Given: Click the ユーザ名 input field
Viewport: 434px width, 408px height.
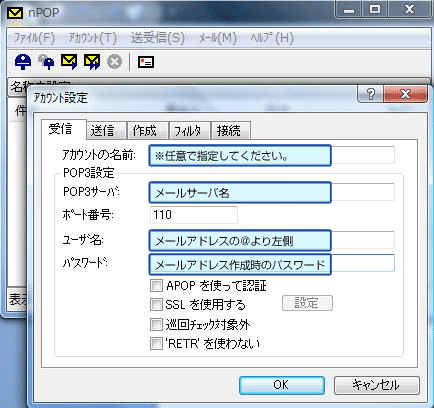Looking at the screenshot, I should point(272,240).
